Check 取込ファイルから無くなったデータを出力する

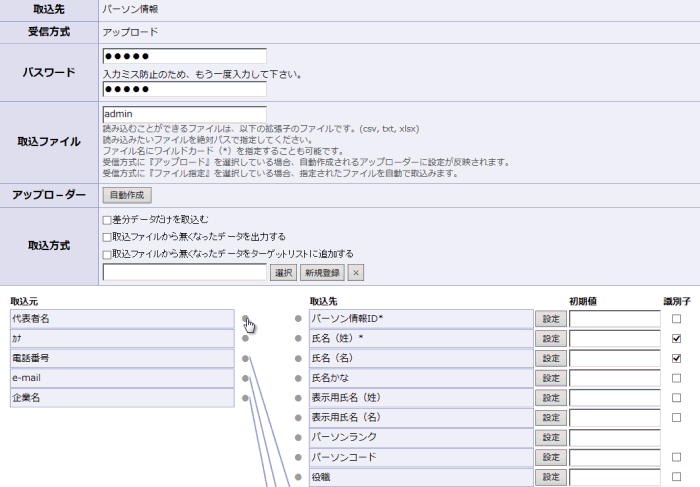pos(107,237)
